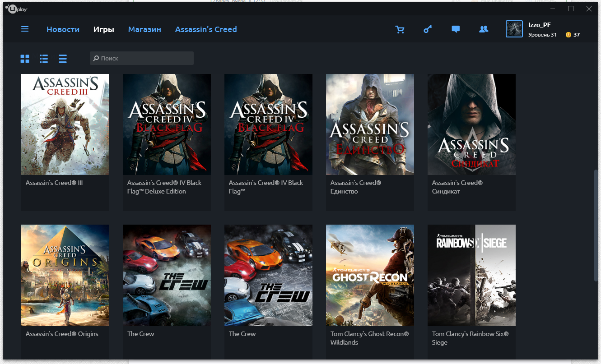Click the Assassin's Creed® Origins title text
The width and height of the screenshot is (601, 364).
(x=62, y=334)
